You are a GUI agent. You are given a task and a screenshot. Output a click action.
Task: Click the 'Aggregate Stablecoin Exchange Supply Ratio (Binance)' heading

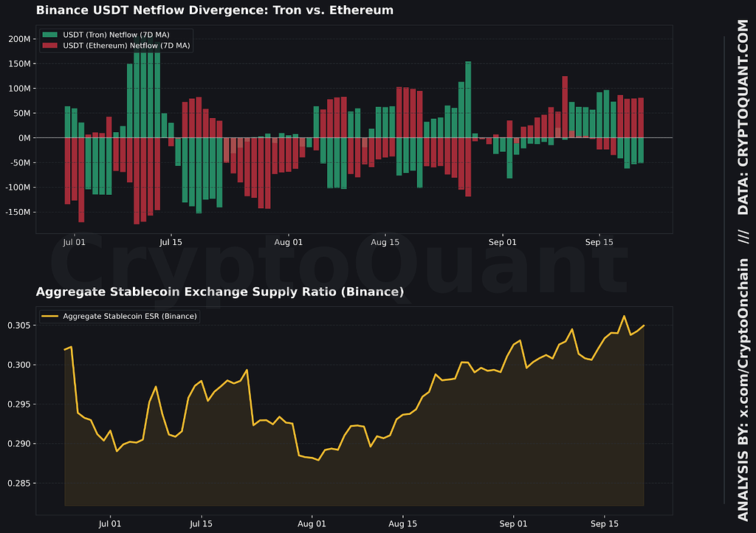click(x=220, y=292)
